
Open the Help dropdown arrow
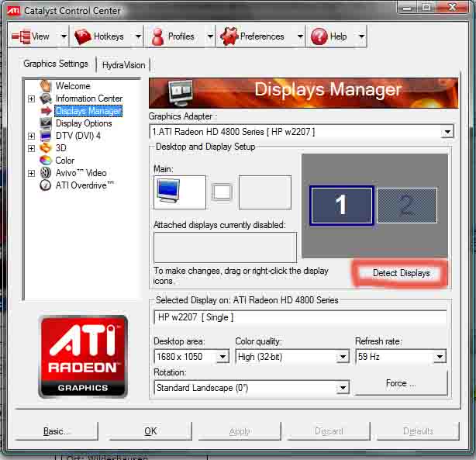[x=361, y=36]
